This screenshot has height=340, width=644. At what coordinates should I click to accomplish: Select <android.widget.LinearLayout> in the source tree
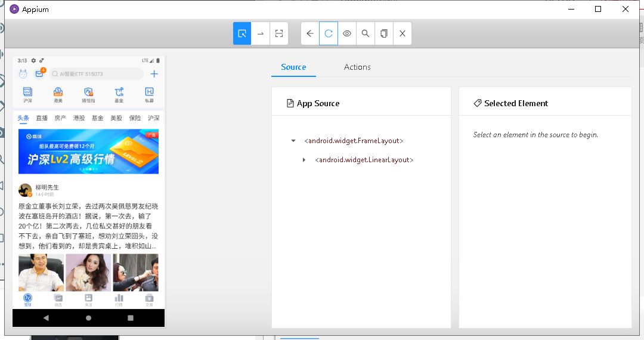(364, 160)
